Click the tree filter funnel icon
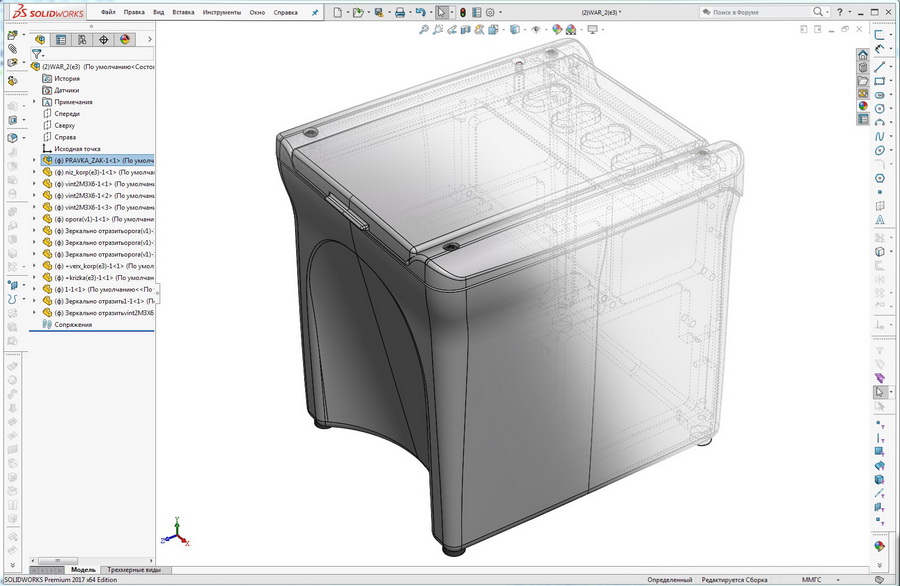The image size is (900, 586). point(37,54)
